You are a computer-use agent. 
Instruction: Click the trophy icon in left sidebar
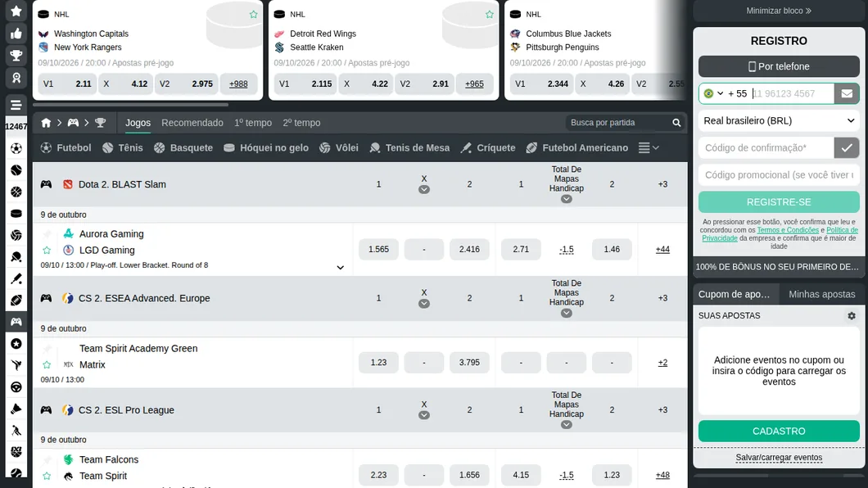click(x=16, y=56)
